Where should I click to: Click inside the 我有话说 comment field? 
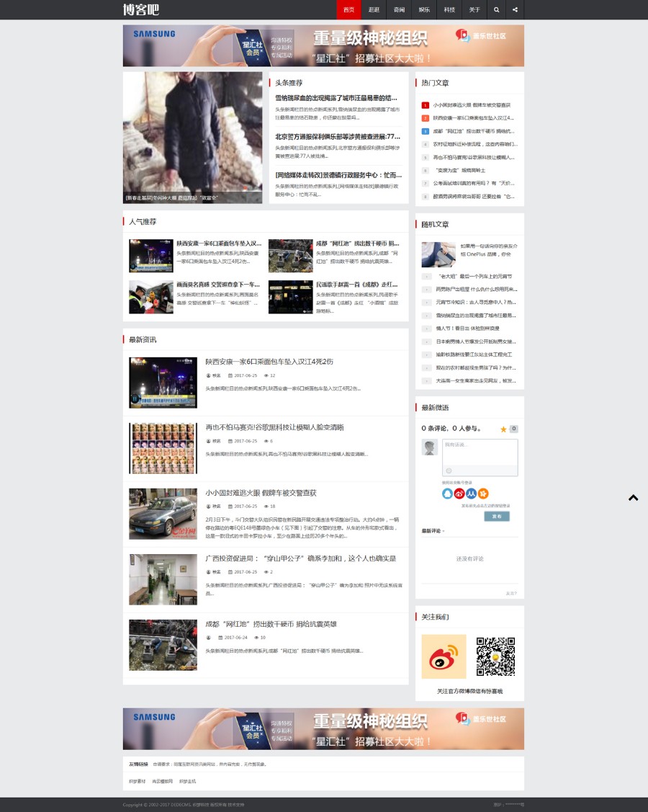[480, 454]
